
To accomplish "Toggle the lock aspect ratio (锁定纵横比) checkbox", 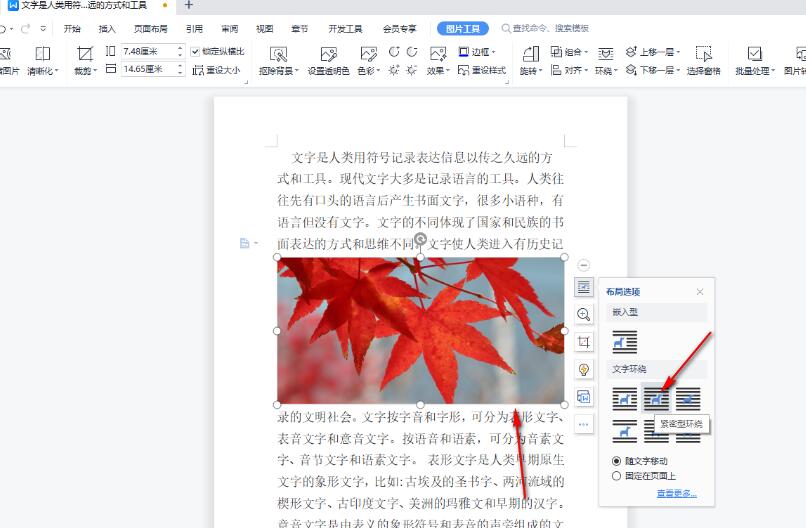I will pyautogui.click(x=196, y=51).
